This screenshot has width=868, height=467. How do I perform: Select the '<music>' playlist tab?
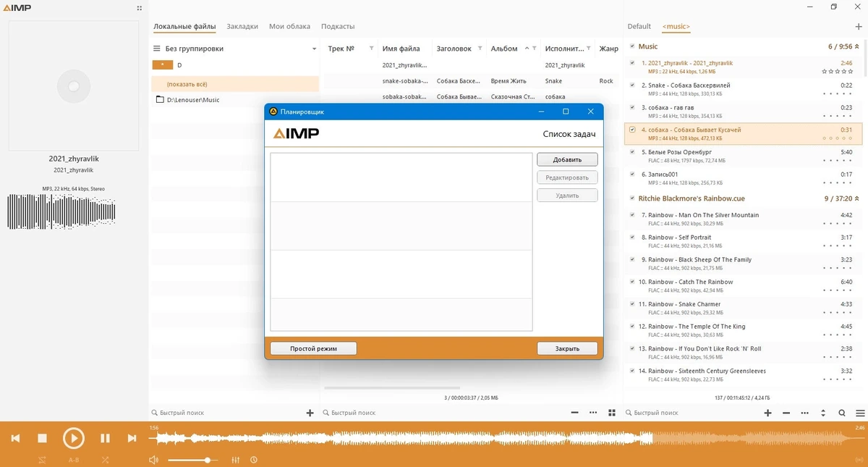[676, 26]
